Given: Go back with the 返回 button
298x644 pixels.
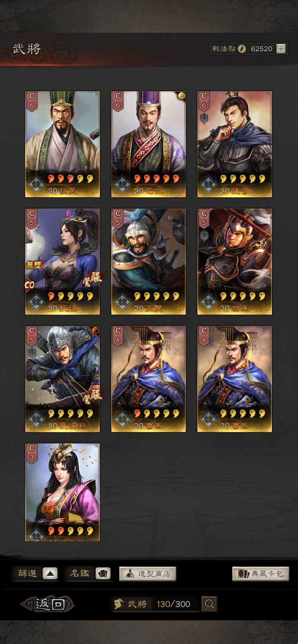Looking at the screenshot, I should pos(47,604).
